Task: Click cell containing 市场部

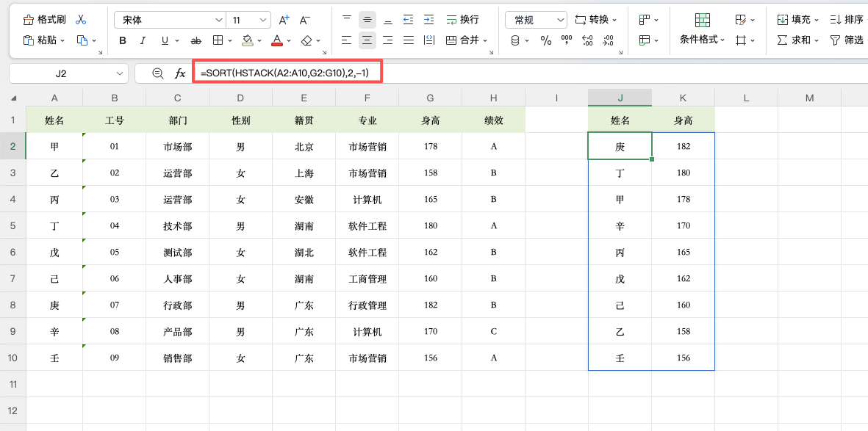Action: pos(178,147)
